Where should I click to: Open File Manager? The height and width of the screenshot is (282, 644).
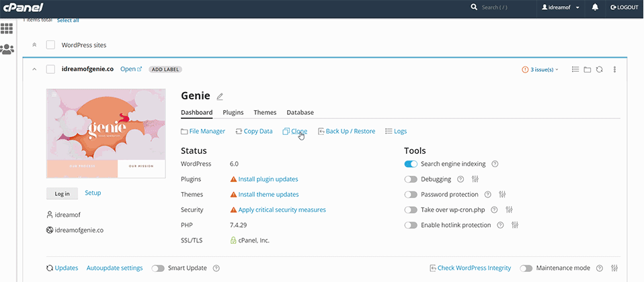203,132
